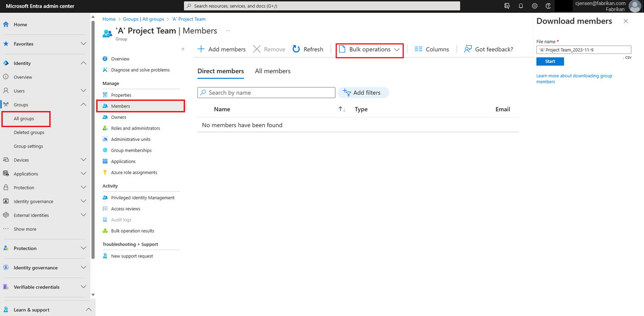Expand the External Identities chevron
Image resolution: width=644 pixels, height=316 pixels.
[x=83, y=215]
